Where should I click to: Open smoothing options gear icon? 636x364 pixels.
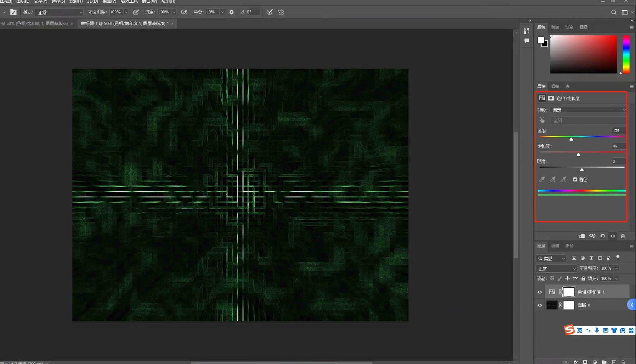click(x=232, y=12)
